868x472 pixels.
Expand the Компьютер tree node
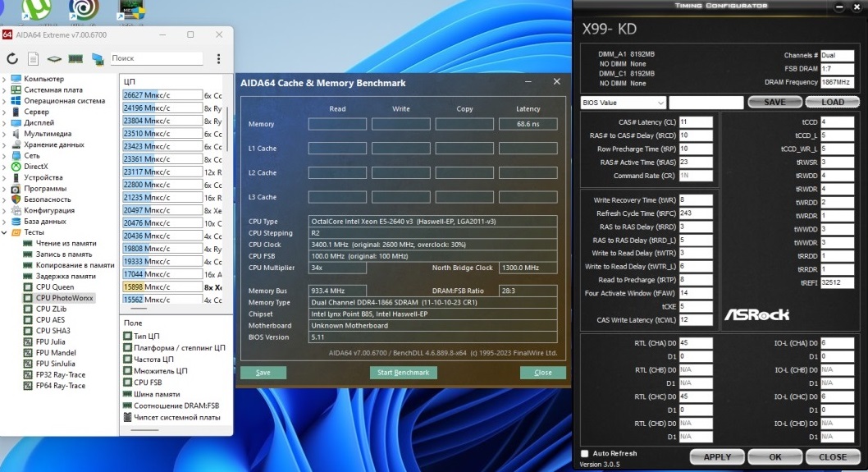coord(4,80)
